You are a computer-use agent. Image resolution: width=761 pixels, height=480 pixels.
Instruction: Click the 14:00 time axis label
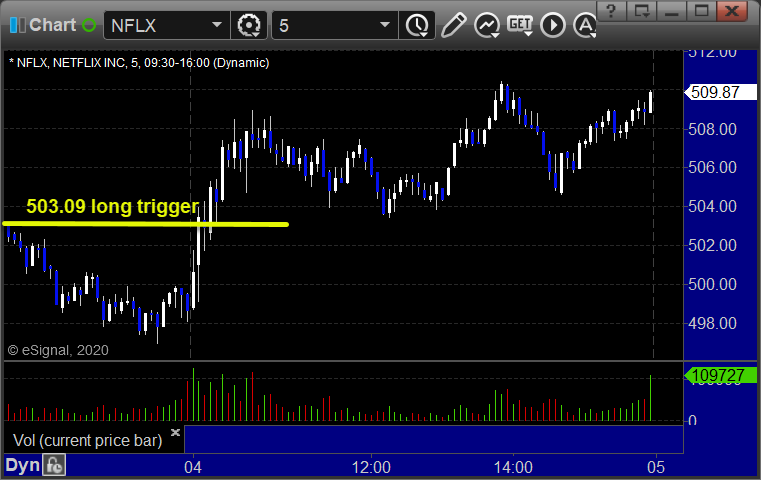tap(513, 467)
